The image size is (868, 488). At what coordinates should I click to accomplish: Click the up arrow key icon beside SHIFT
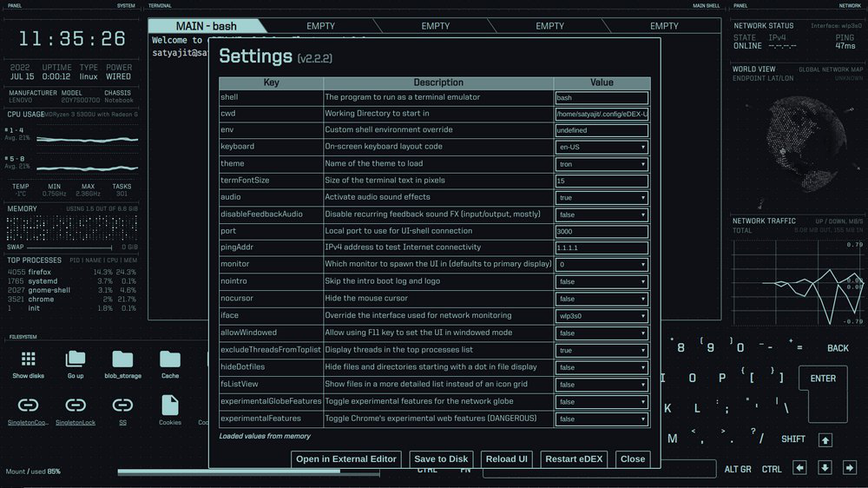[x=825, y=440]
